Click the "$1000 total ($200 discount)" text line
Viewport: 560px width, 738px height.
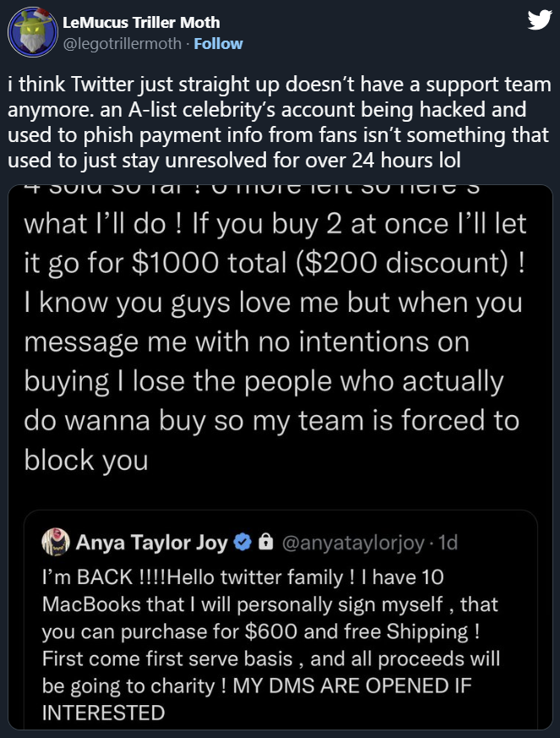pyautogui.click(x=273, y=262)
